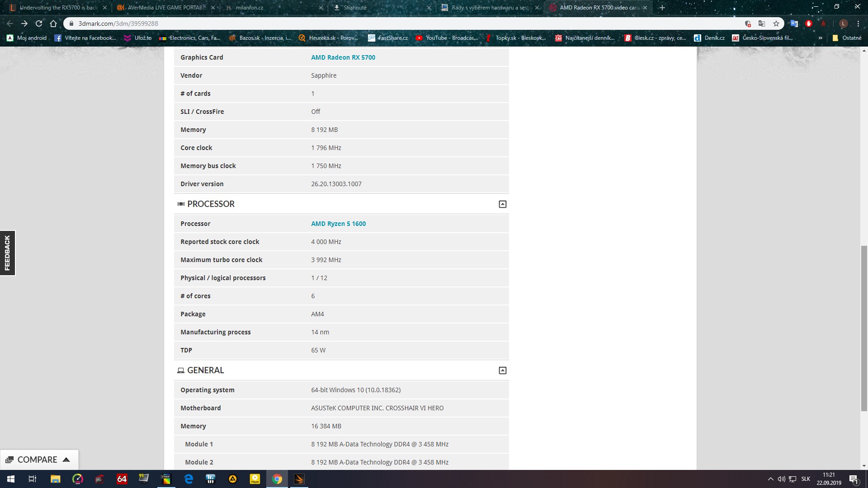Go to browser home page
The width and height of the screenshot is (868, 488).
click(x=53, y=23)
